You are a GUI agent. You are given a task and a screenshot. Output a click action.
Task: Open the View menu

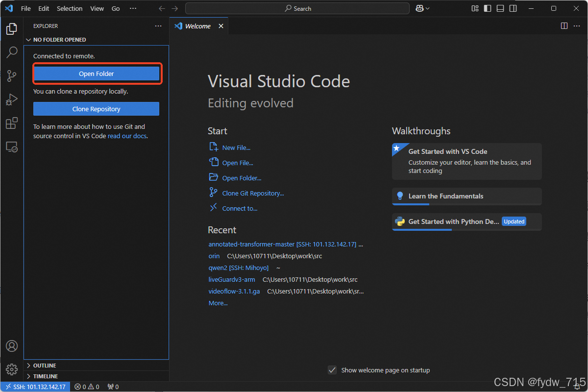[x=97, y=8]
